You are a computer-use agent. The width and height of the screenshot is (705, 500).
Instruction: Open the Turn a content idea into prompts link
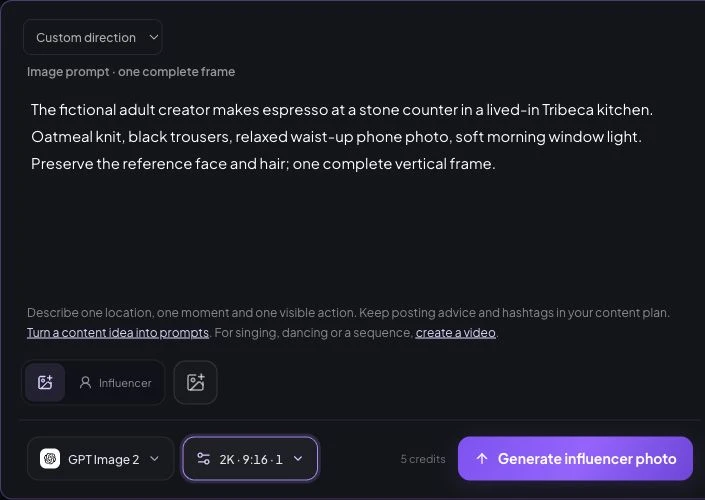(118, 333)
